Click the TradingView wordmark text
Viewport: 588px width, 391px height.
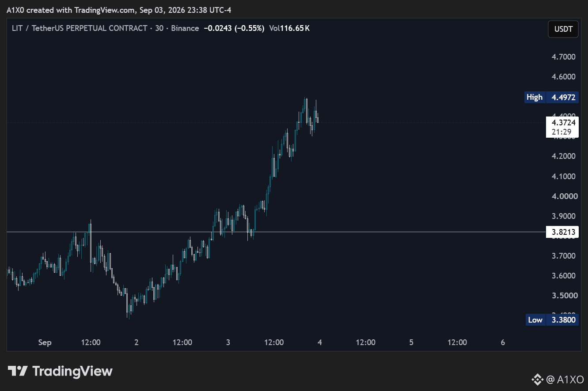point(73,371)
